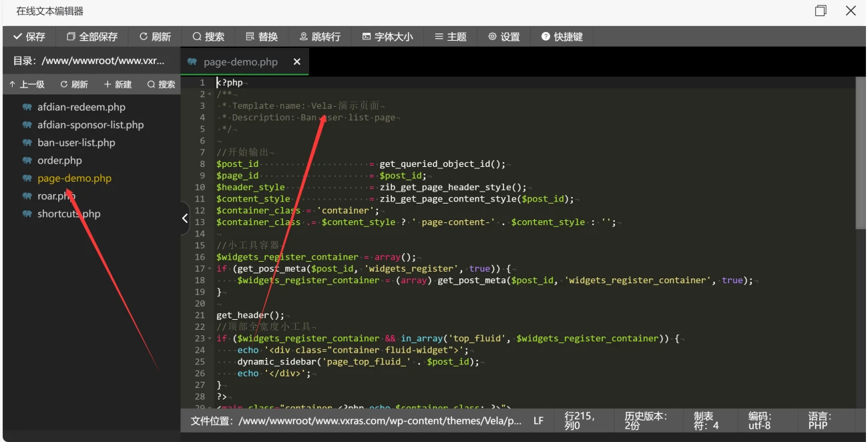Show the 快捷键 shortcuts help
Screen dimensions: 868x442
click(562, 37)
